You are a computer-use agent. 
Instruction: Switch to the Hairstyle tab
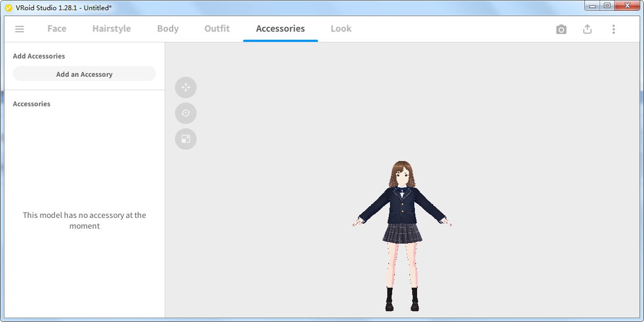[x=111, y=28]
